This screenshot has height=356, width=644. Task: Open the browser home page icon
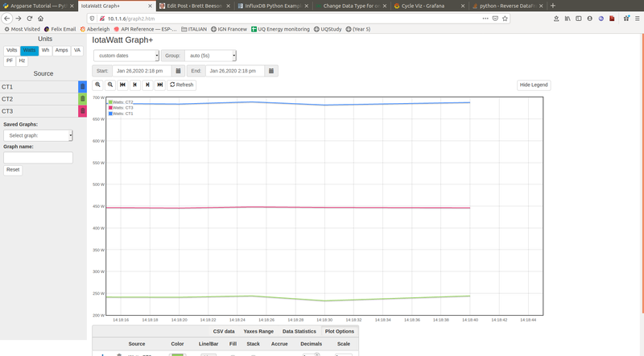pos(41,19)
